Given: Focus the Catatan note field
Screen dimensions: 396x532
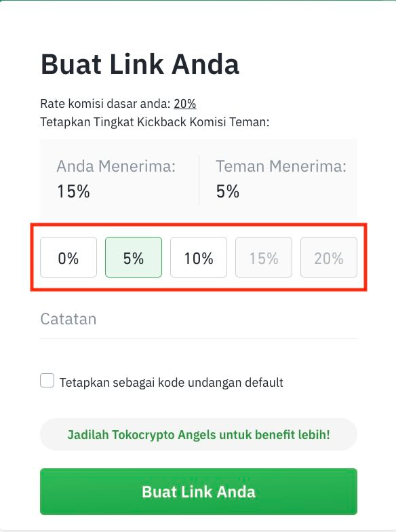Looking at the screenshot, I should point(199,319).
